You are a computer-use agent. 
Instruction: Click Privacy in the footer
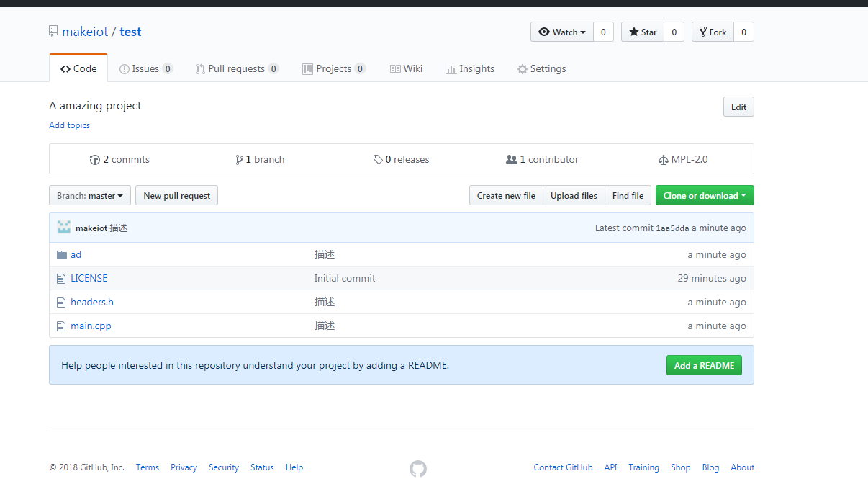point(184,467)
